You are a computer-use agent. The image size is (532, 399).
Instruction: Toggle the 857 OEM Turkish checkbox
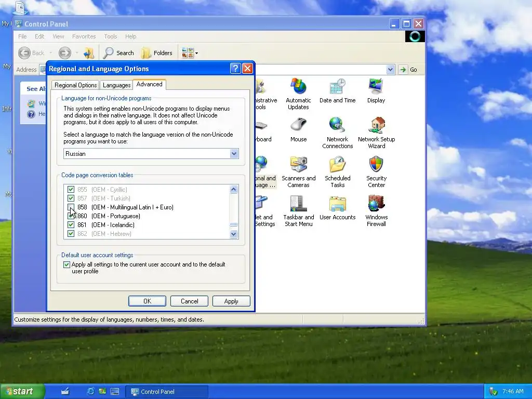[71, 198]
